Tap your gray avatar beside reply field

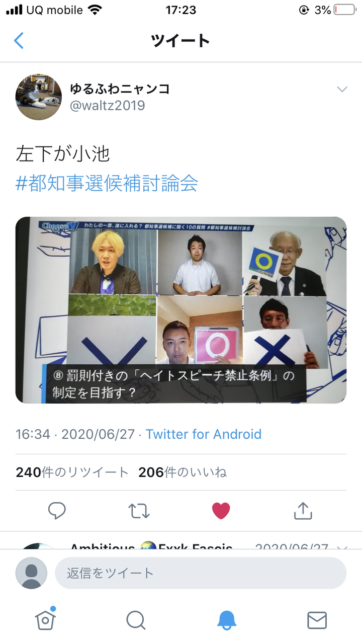pyautogui.click(x=31, y=573)
